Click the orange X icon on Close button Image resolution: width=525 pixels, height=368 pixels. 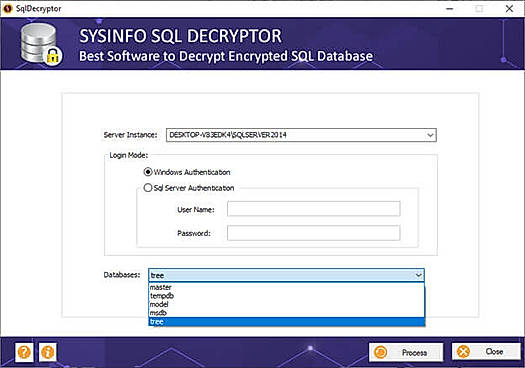click(463, 352)
